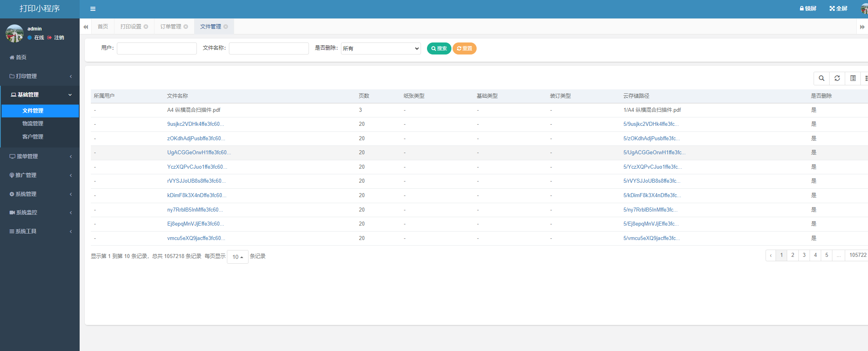Viewport: 868px width, 351px height.
Task: Click the 注销 logout link
Action: (x=56, y=38)
